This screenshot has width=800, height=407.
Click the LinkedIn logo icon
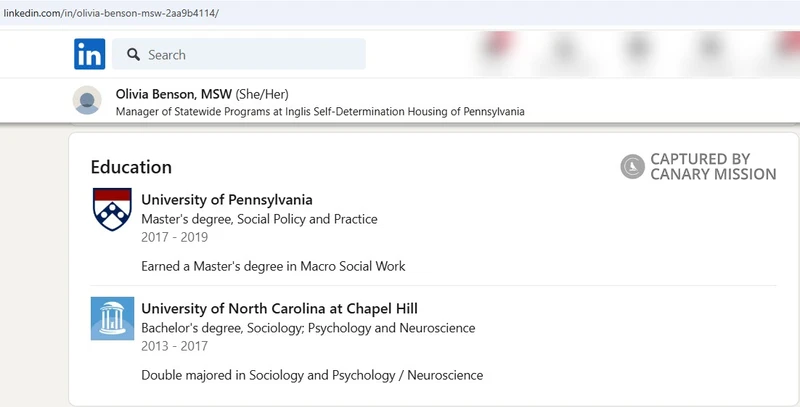tap(89, 54)
